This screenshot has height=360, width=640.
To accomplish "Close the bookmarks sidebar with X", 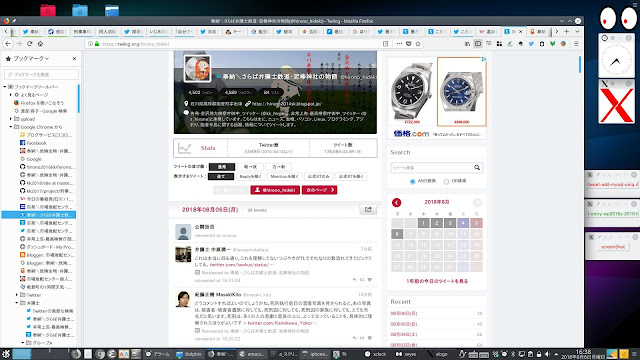I will coord(74,59).
